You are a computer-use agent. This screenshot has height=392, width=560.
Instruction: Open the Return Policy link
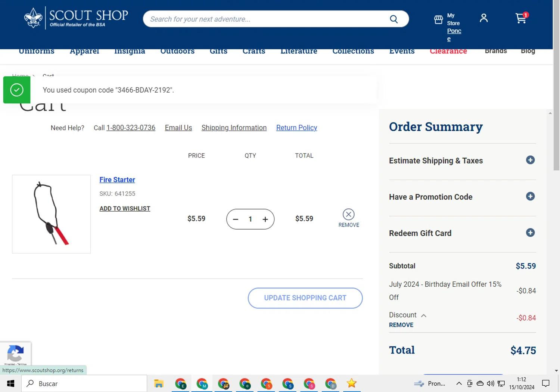click(x=296, y=128)
